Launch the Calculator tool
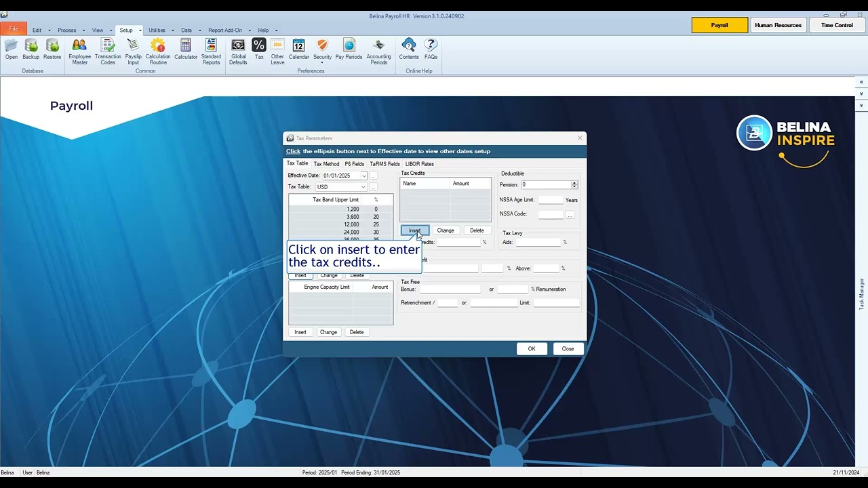This screenshot has width=868, height=488. point(186,49)
